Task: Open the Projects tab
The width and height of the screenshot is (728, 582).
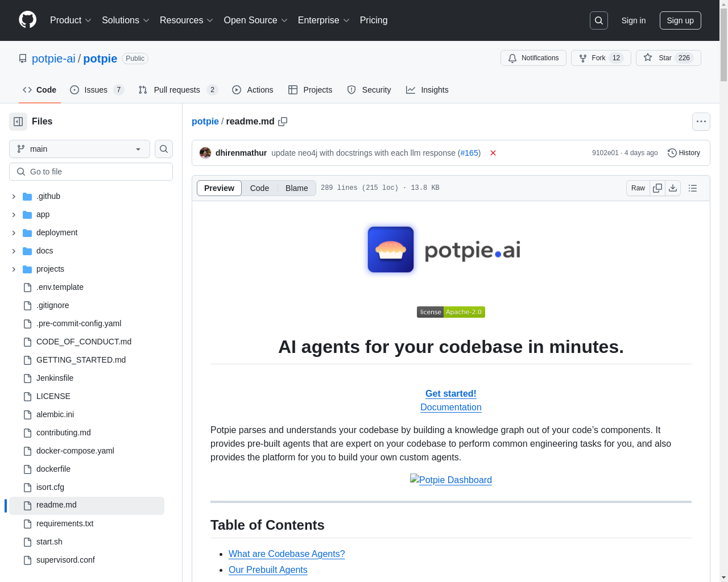Action: 310,90
